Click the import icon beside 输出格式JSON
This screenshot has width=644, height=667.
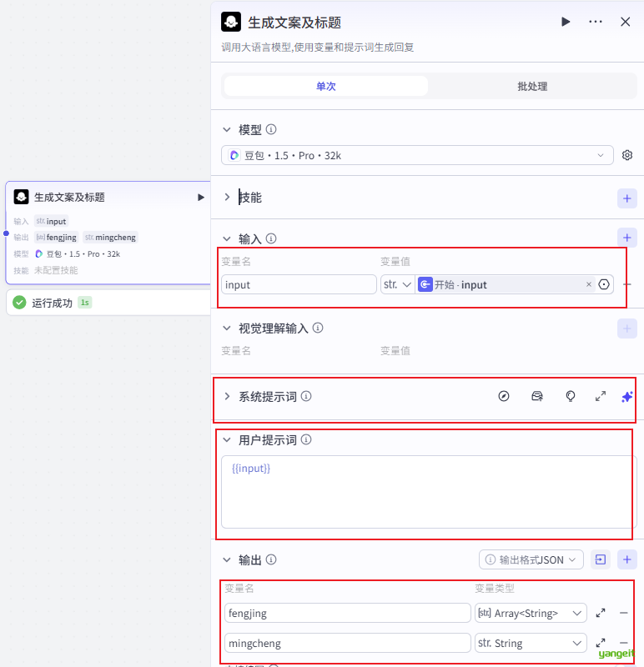tap(600, 560)
